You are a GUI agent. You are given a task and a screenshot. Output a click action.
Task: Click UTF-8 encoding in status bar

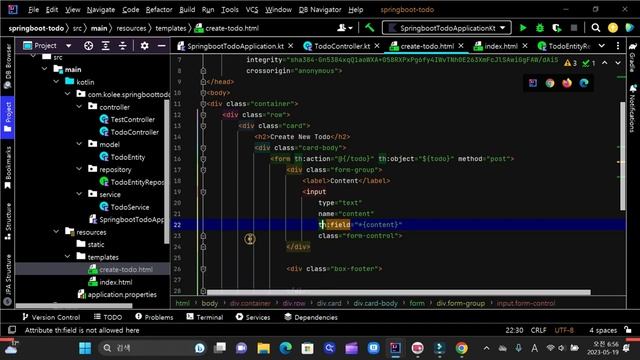pyautogui.click(x=564, y=330)
